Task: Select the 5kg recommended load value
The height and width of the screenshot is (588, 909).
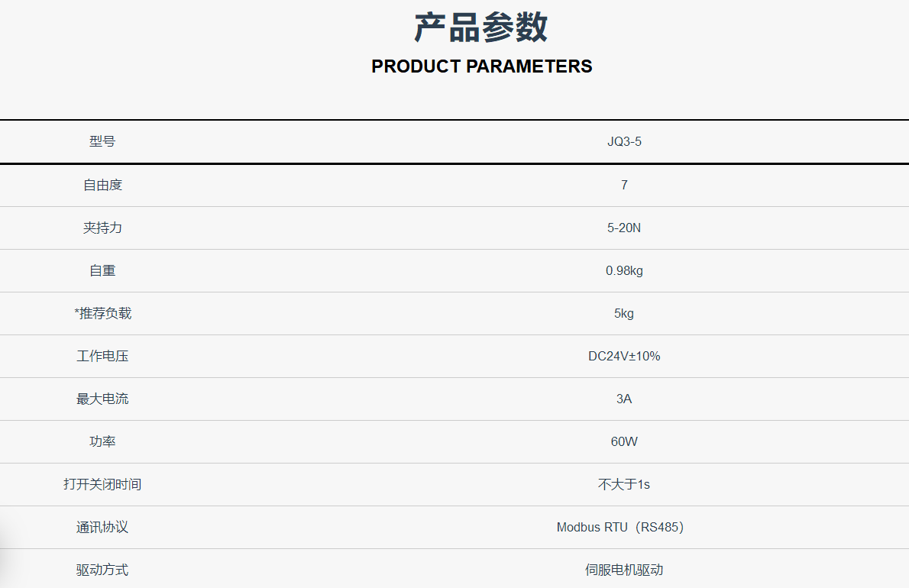Action: [x=624, y=313]
